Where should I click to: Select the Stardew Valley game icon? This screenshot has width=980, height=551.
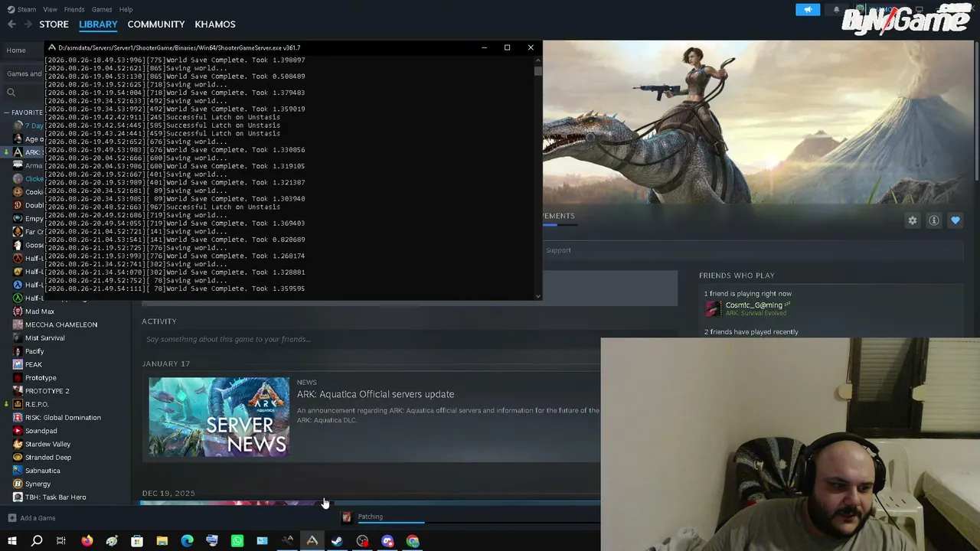tap(18, 444)
